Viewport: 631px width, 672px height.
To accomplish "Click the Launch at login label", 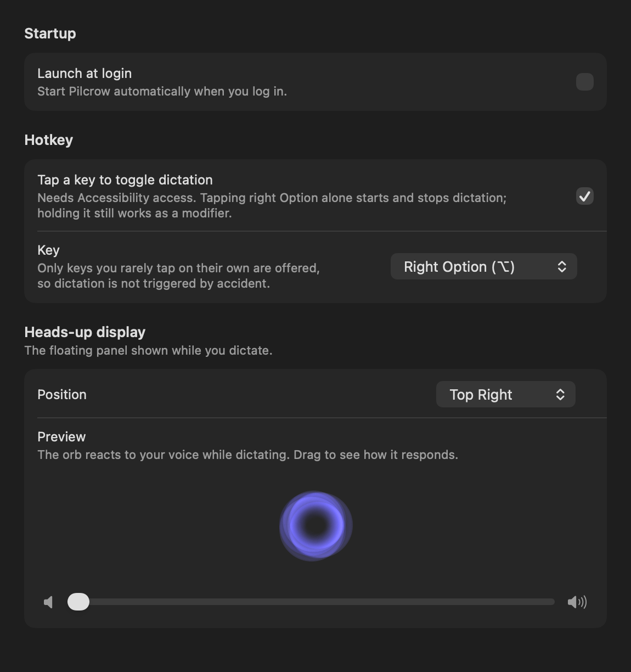I will pos(84,73).
